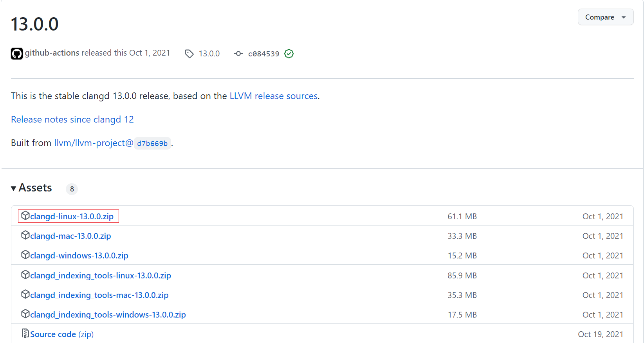Image resolution: width=644 pixels, height=343 pixels.
Task: Click package icon for clangd_indexing_tools-mac zip
Action: pyautogui.click(x=25, y=294)
